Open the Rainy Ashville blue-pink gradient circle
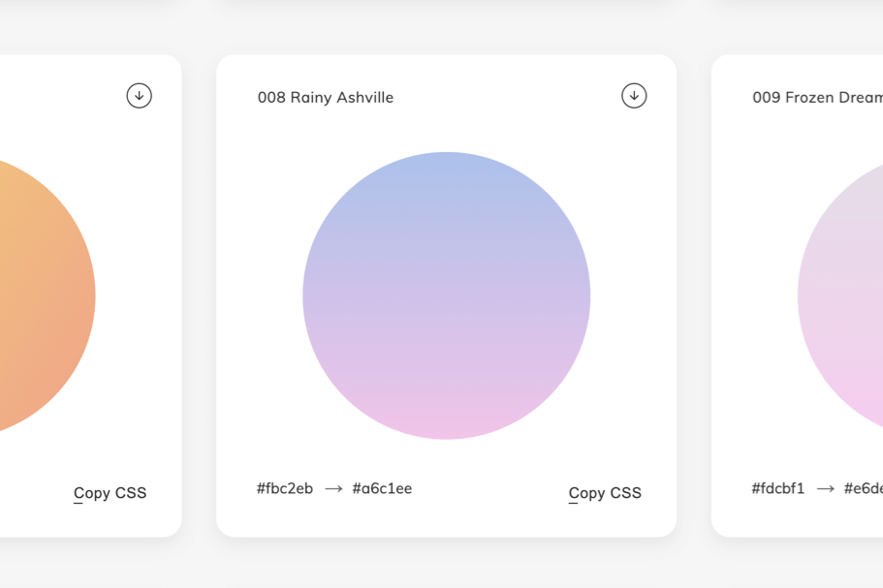Screen dimensions: 883x588 point(447,295)
